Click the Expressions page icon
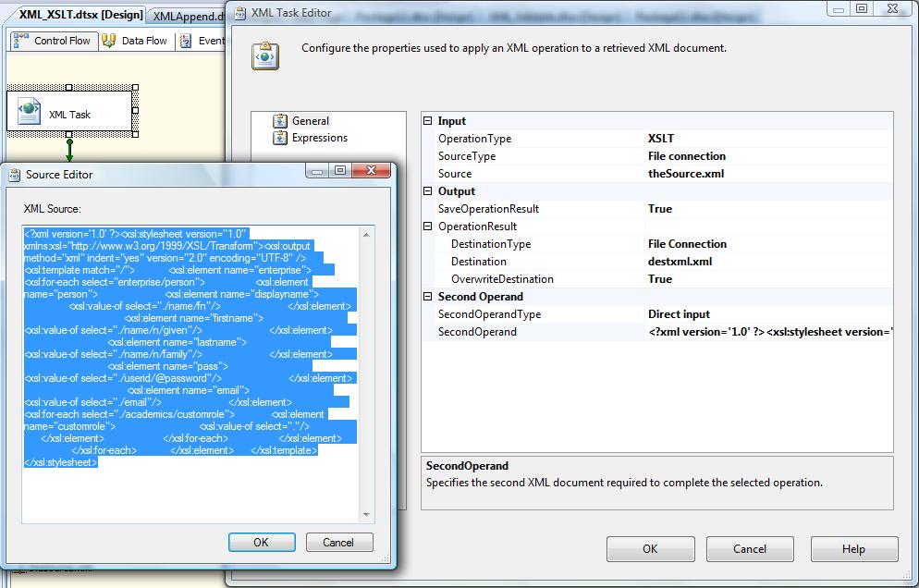919x588 pixels. click(280, 138)
